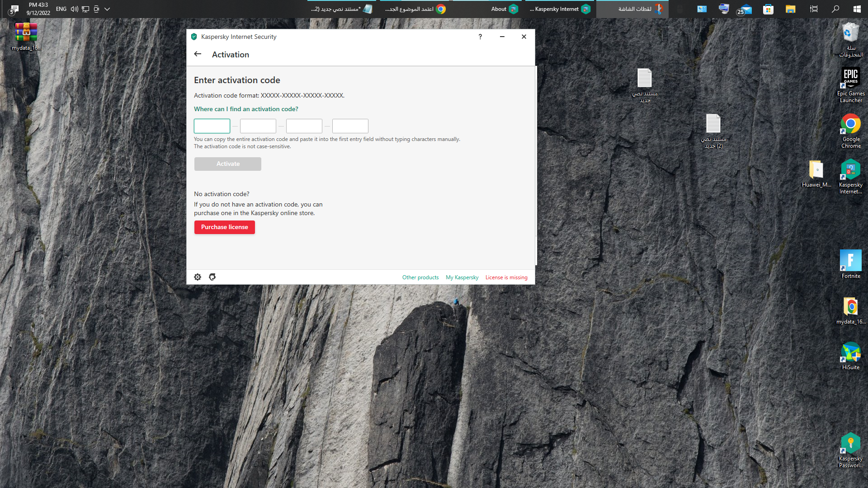Screen dimensions: 868x488
Task: Open the Recycle Bin desktop icon
Action: tap(851, 40)
